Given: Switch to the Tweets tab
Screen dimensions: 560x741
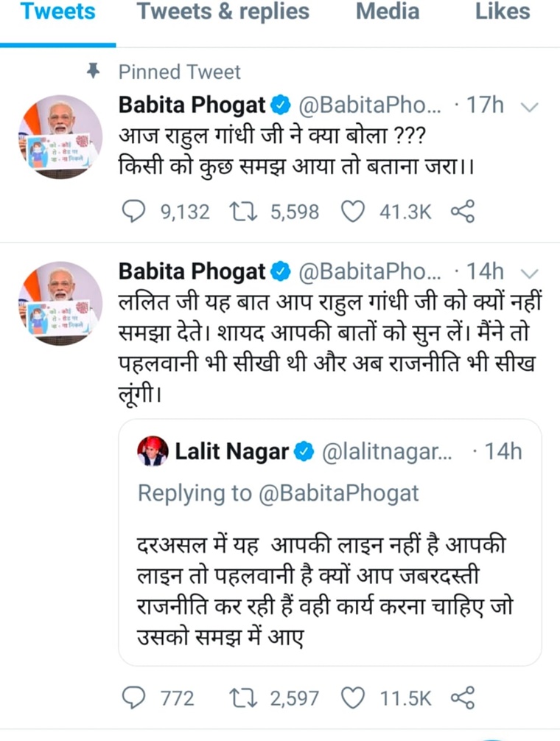Looking at the screenshot, I should click(x=57, y=13).
